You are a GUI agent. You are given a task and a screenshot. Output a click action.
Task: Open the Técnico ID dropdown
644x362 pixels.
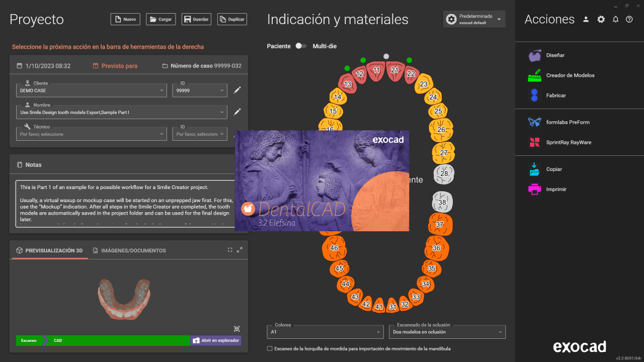pos(200,134)
